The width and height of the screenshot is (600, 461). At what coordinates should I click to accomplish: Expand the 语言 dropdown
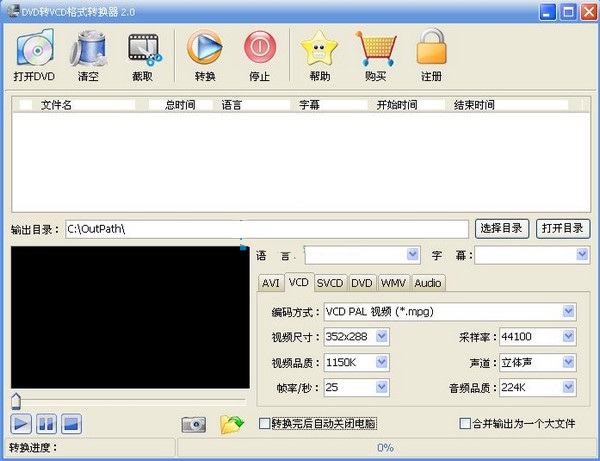[412, 254]
